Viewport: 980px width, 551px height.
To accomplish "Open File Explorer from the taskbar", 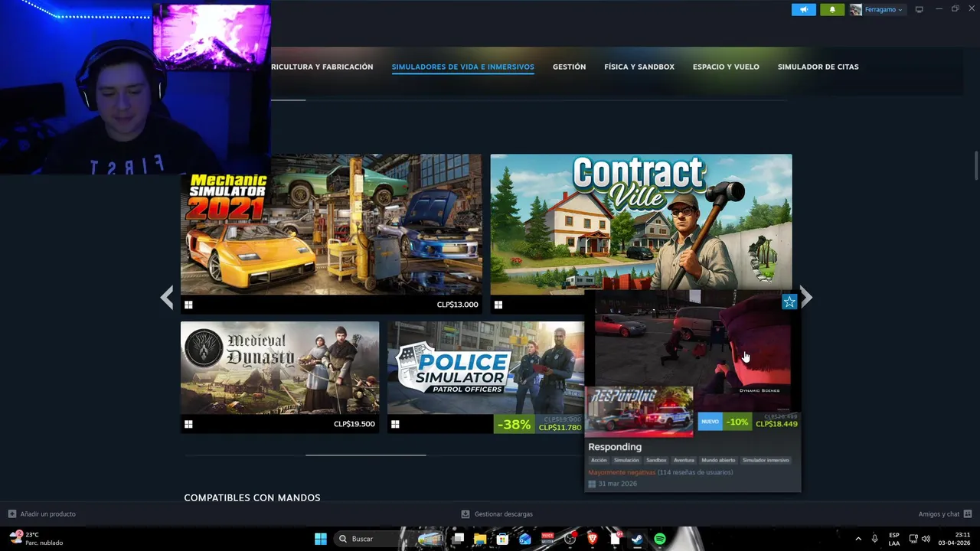I will click(480, 539).
